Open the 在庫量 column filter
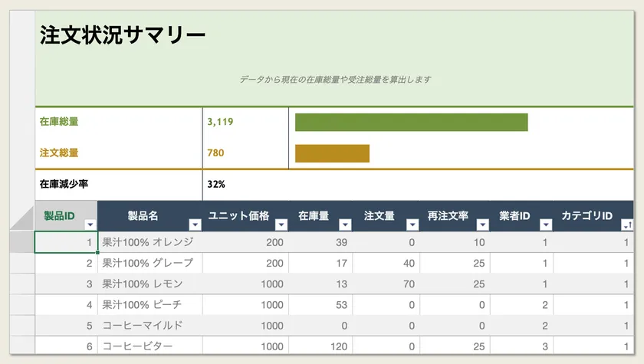The height and width of the screenshot is (364, 644). click(345, 225)
